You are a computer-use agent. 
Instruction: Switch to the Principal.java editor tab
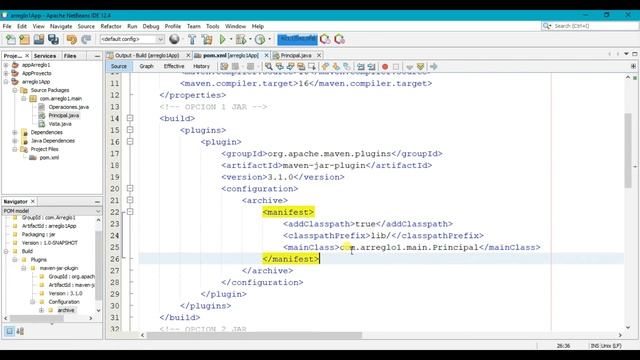click(x=296, y=55)
